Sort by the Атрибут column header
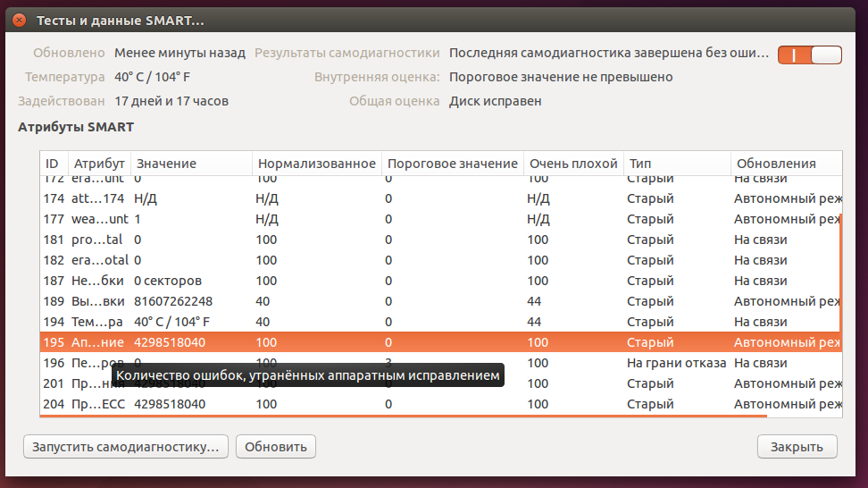This screenshot has height=488, width=868. (x=99, y=164)
